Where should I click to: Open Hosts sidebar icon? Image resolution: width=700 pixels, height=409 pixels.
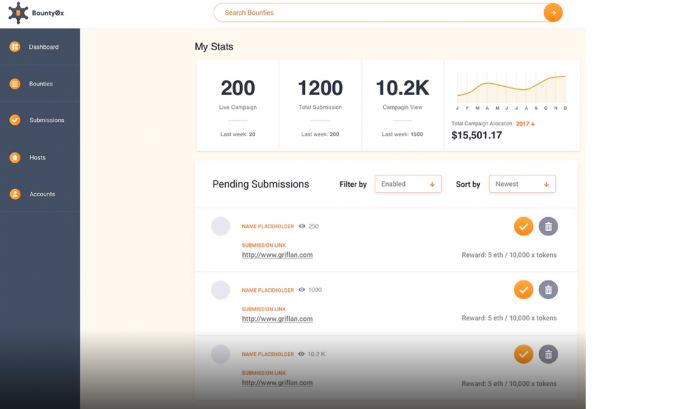click(15, 157)
